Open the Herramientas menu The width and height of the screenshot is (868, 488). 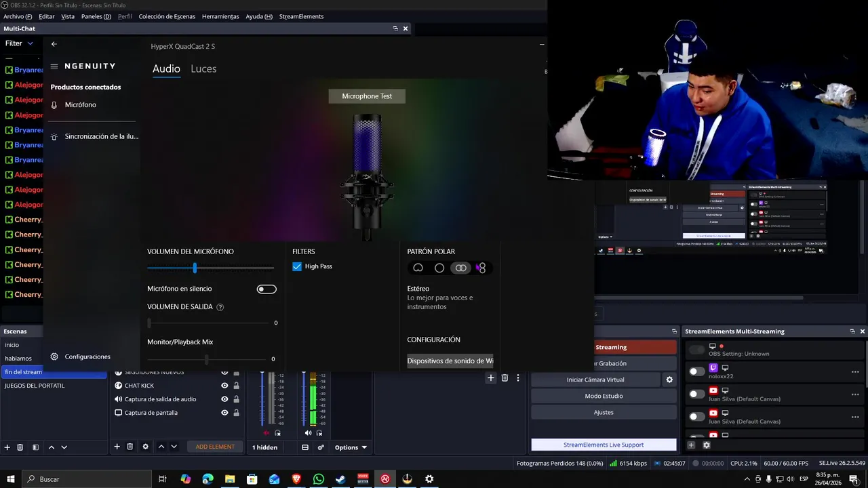coord(220,16)
